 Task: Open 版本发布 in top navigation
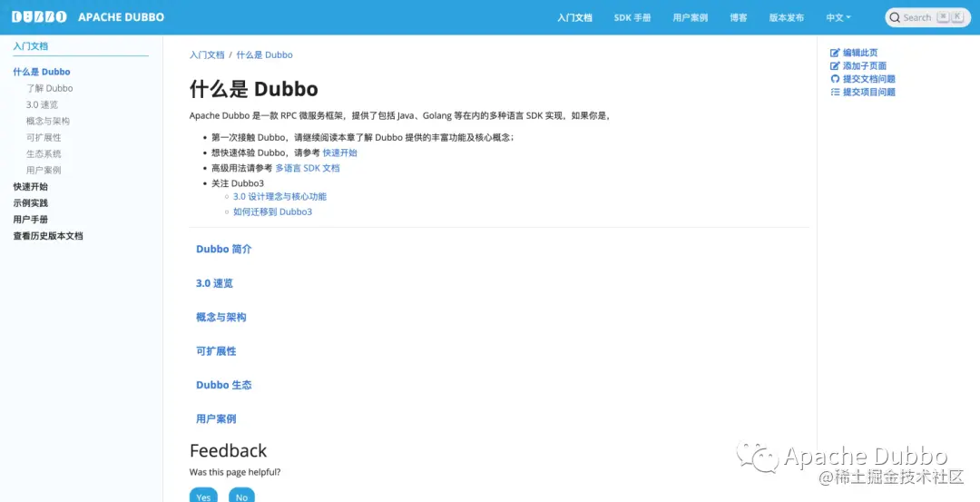pos(786,17)
